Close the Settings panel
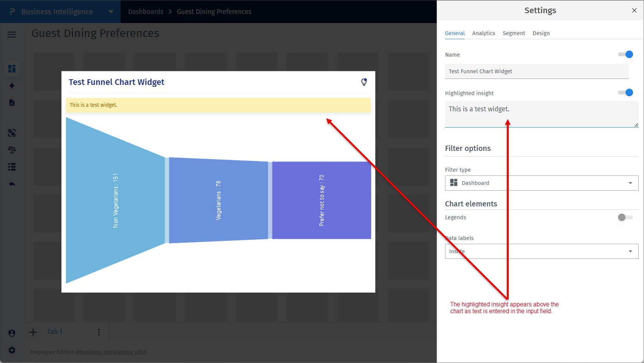This screenshot has height=363, width=644. coord(634,11)
